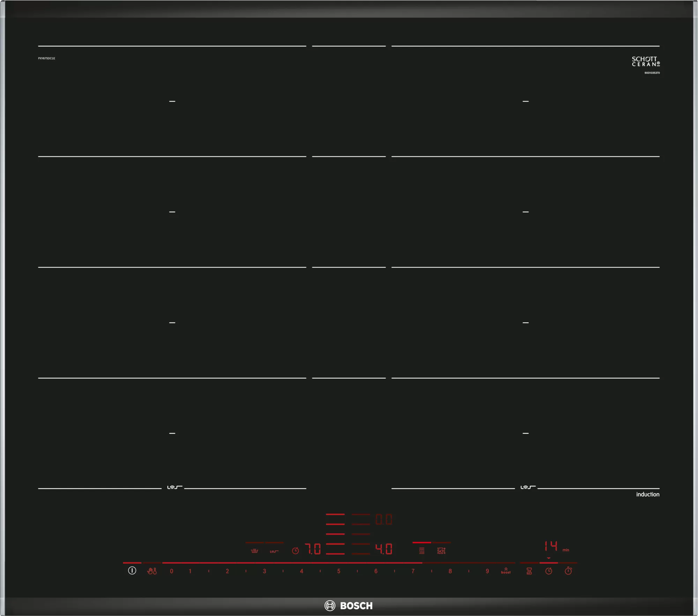Tap the frying sensor icon in control panel
This screenshot has height=616, width=698.
coord(274,551)
